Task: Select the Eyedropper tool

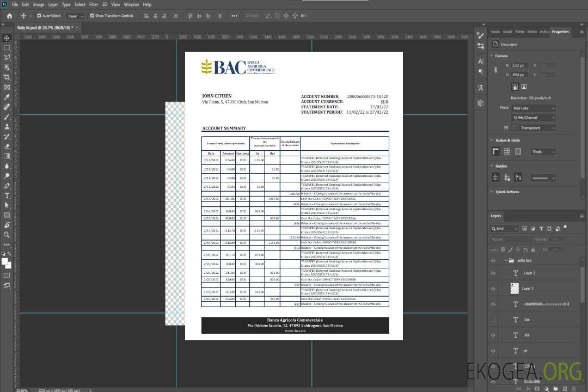Action: click(x=7, y=97)
